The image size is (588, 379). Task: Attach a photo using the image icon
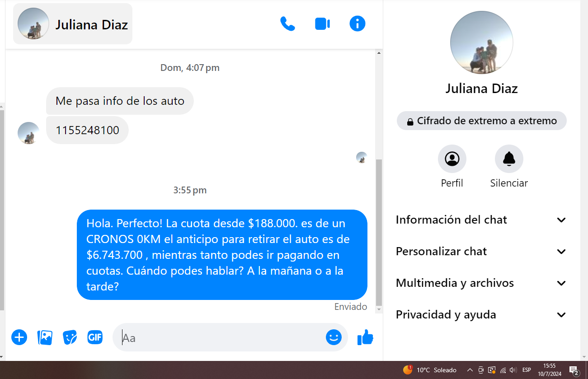pos(45,337)
